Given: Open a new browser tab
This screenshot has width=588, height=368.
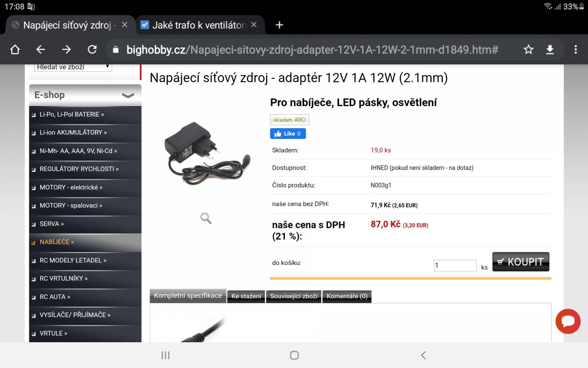Looking at the screenshot, I should [279, 25].
